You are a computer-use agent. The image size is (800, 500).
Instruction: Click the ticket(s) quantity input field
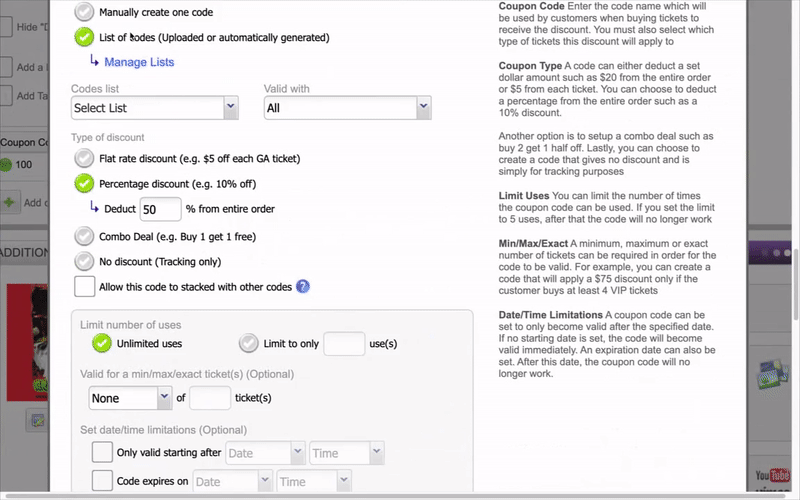coord(210,398)
